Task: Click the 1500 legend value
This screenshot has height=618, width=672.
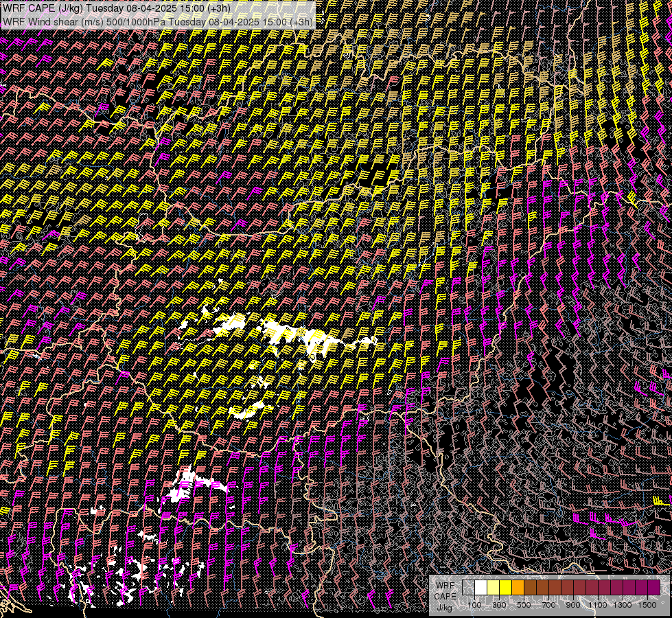Action: click(647, 605)
